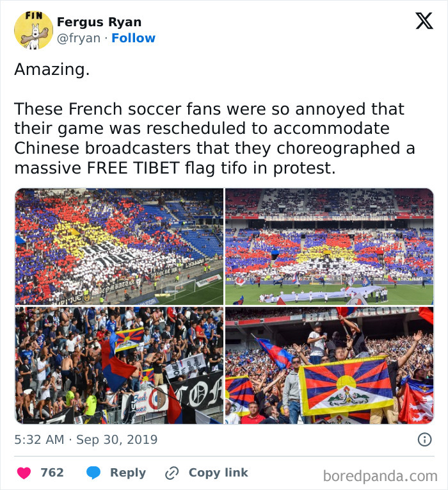Click the "Amazing." opening line
Screen dimensions: 448x490
tap(52, 69)
